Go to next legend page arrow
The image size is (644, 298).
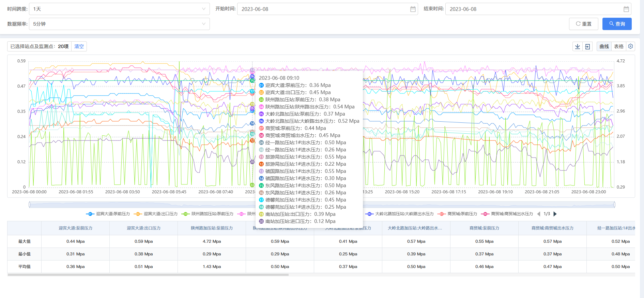click(x=555, y=214)
